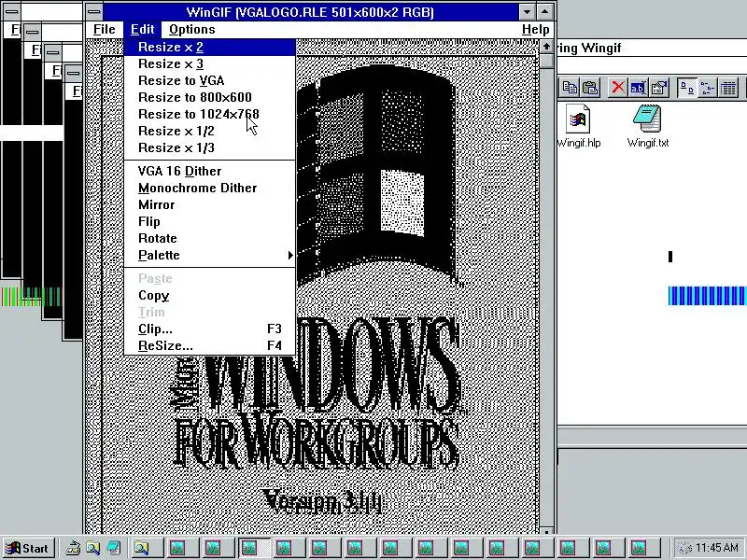Click the 11:45 AM taskbar clock
The height and width of the screenshot is (560, 747).
(x=716, y=548)
